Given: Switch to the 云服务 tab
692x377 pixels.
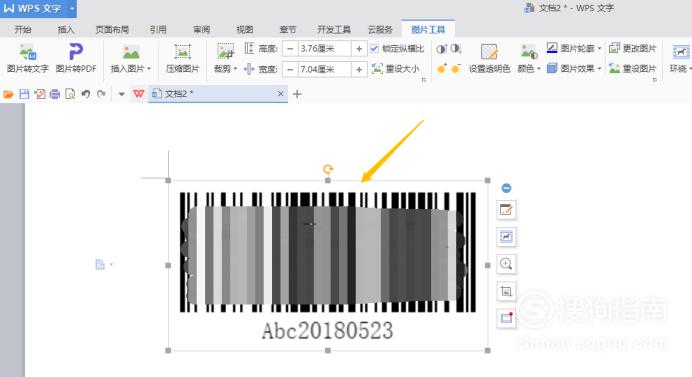Looking at the screenshot, I should 380,30.
